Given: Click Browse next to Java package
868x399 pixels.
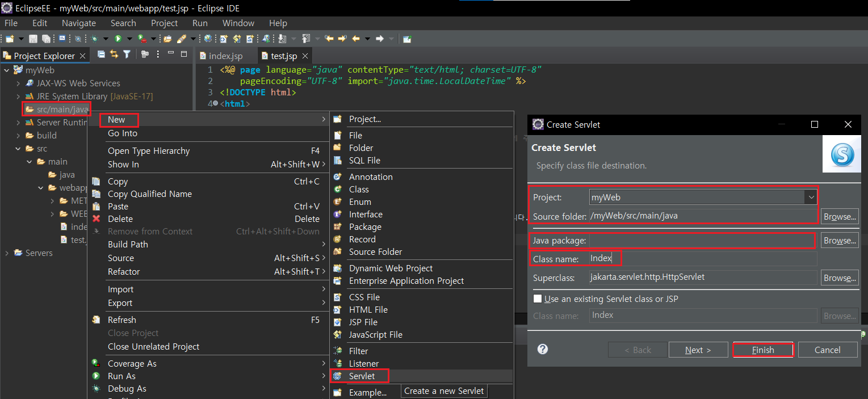Looking at the screenshot, I should click(840, 241).
